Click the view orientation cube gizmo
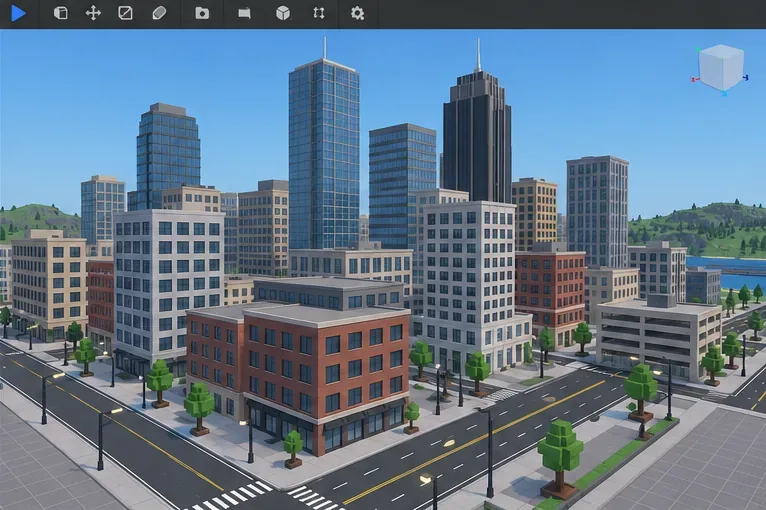766x510 pixels. click(721, 68)
